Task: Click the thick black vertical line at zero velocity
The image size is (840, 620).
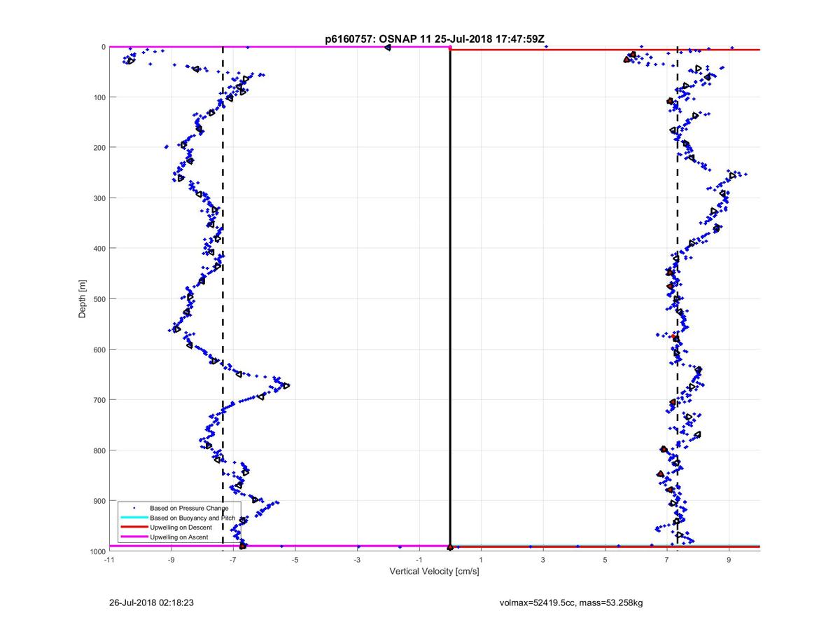Action: [449, 298]
